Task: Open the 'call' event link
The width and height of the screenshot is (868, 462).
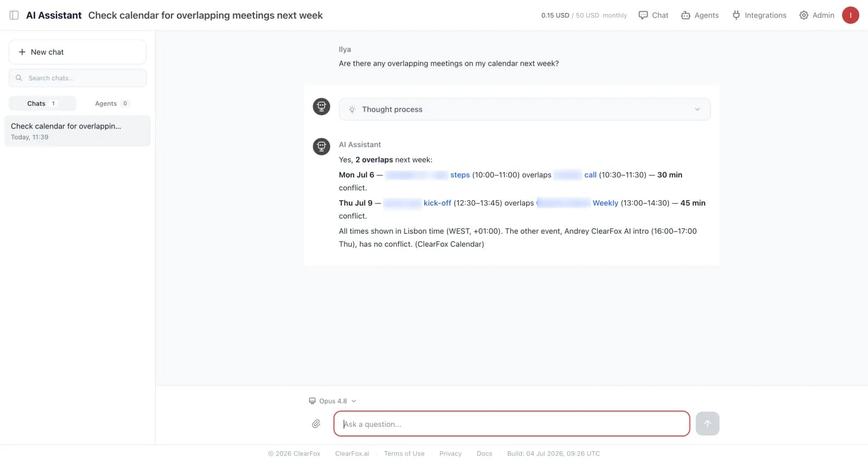Action: point(590,175)
